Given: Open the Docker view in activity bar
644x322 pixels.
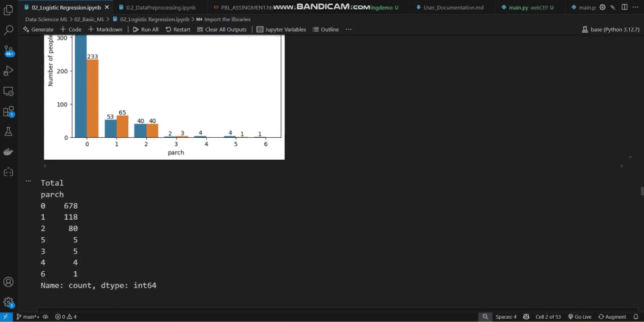Looking at the screenshot, I should 8,152.
